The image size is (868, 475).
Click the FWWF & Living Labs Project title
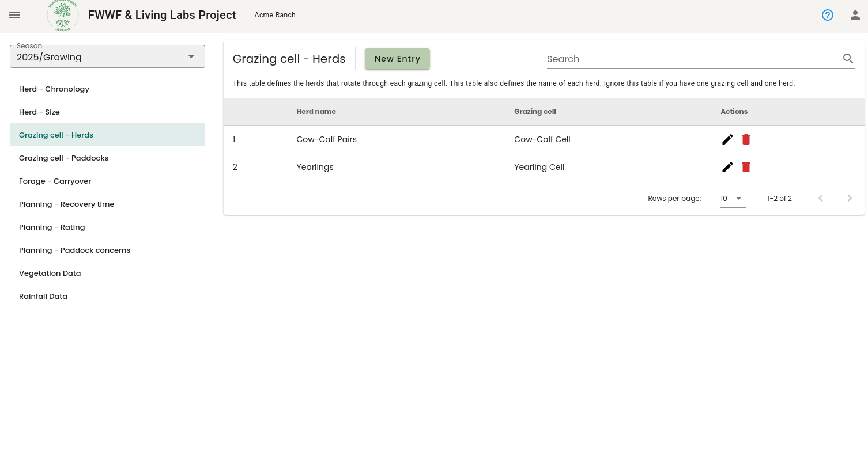(x=162, y=15)
